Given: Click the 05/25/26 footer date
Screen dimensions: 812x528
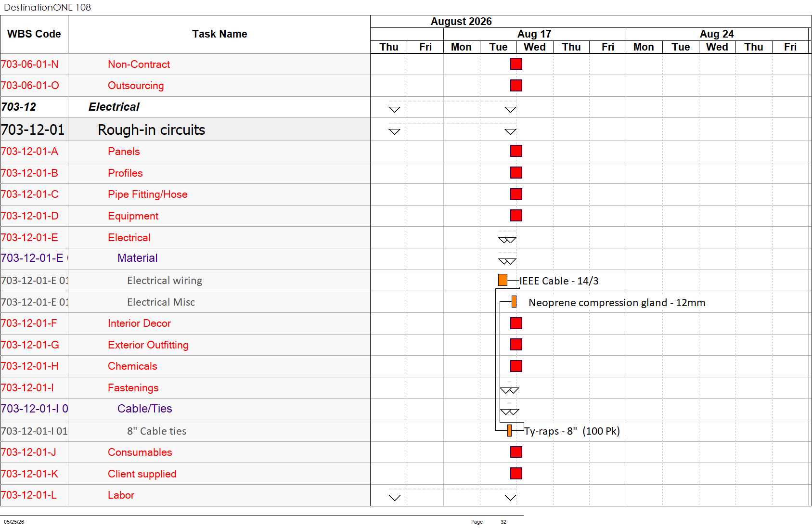Looking at the screenshot, I should tap(14, 522).
